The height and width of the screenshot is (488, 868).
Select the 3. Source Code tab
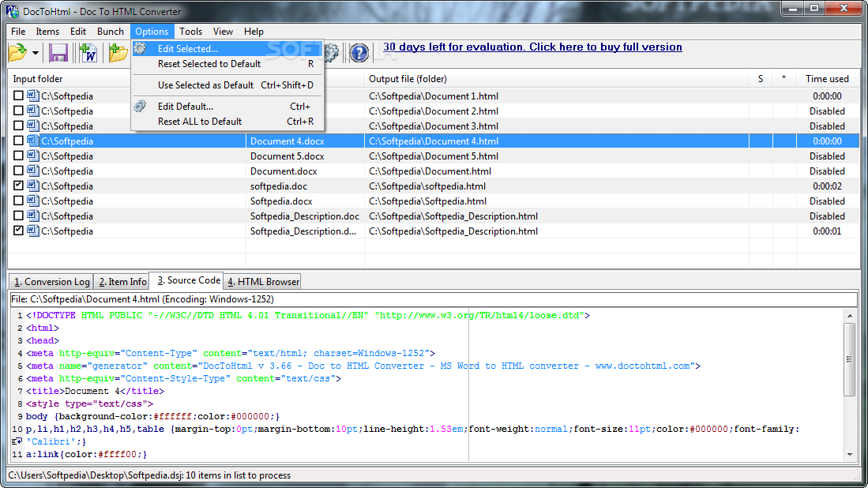point(188,280)
